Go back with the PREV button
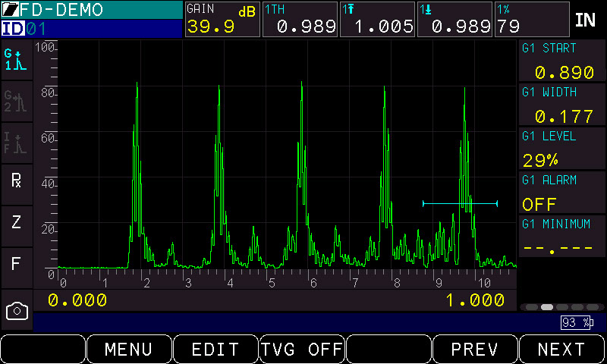The height and width of the screenshot is (364, 607). tap(475, 349)
